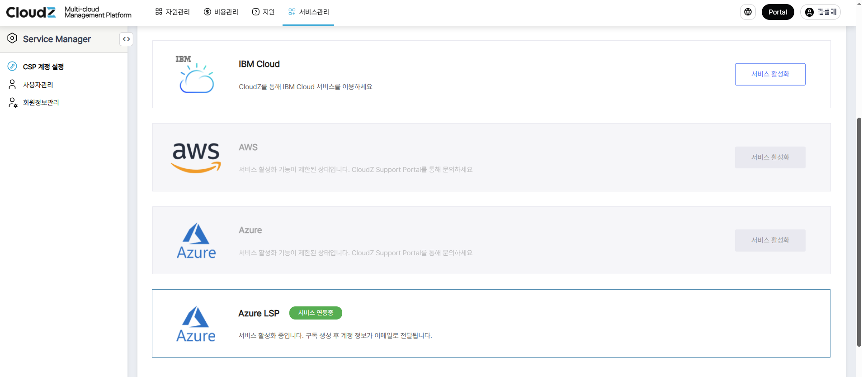Open the 비용관리 menu
Screen dimensions: 868x377
click(221, 12)
